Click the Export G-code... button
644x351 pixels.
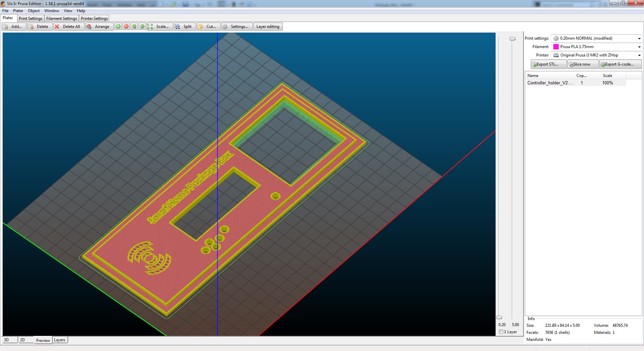tap(620, 64)
